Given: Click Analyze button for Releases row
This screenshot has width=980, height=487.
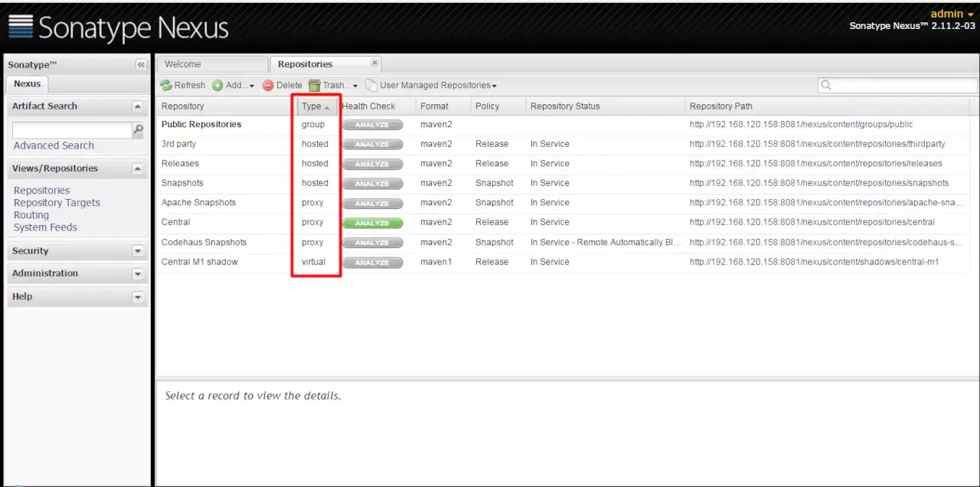Looking at the screenshot, I should (x=372, y=164).
